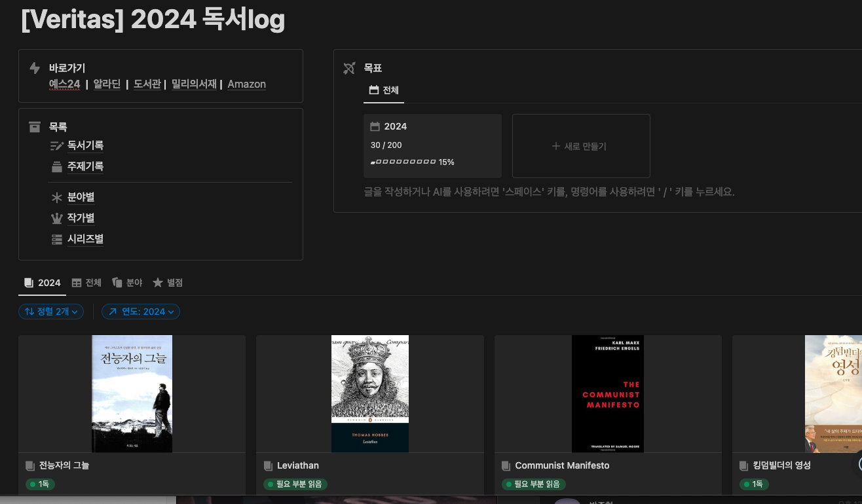Click the pencil-list icon next to 독서기록

point(57,146)
